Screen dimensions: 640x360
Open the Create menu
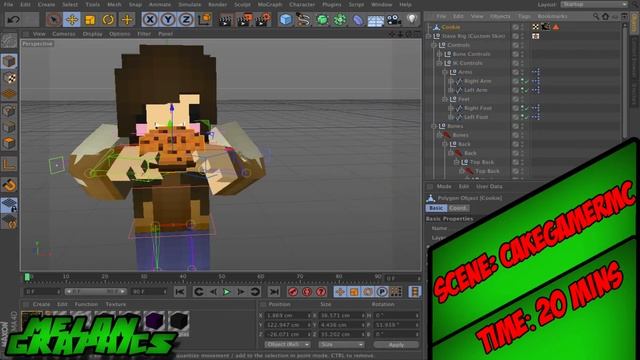(x=46, y=4)
